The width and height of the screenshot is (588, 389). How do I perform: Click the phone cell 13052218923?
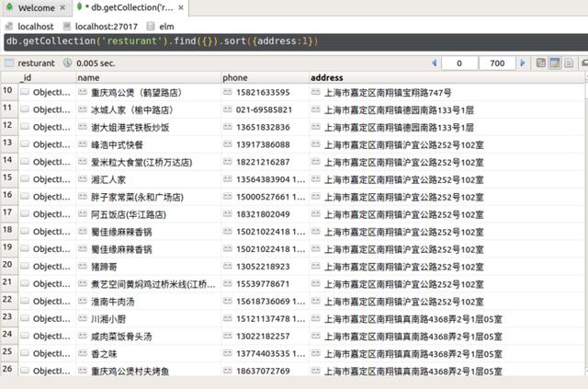[266, 267]
